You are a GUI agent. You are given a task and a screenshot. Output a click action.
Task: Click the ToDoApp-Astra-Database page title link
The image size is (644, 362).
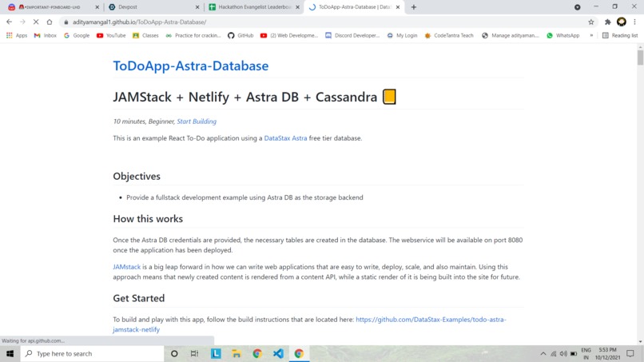coord(191,66)
